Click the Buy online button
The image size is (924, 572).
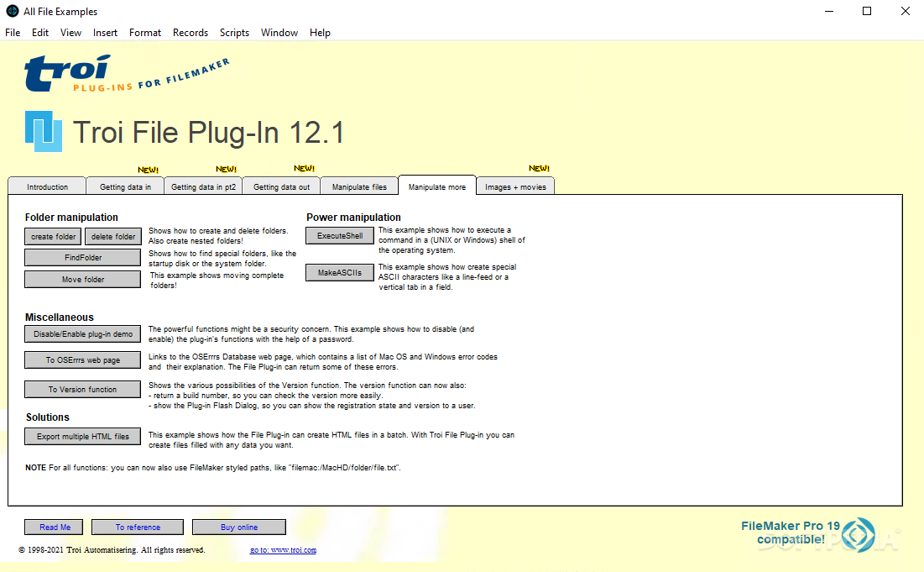[x=238, y=527]
